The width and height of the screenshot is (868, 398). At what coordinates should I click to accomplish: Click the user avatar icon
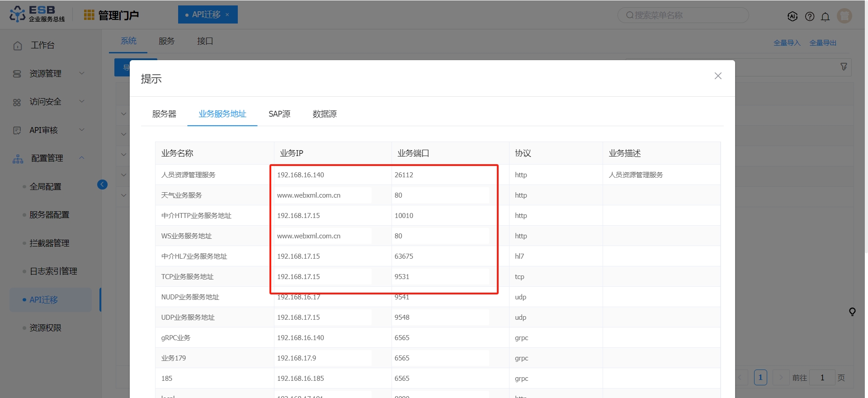(x=844, y=16)
